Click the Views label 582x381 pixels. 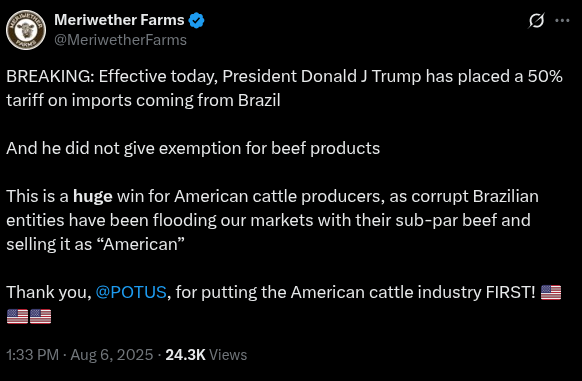[228, 355]
